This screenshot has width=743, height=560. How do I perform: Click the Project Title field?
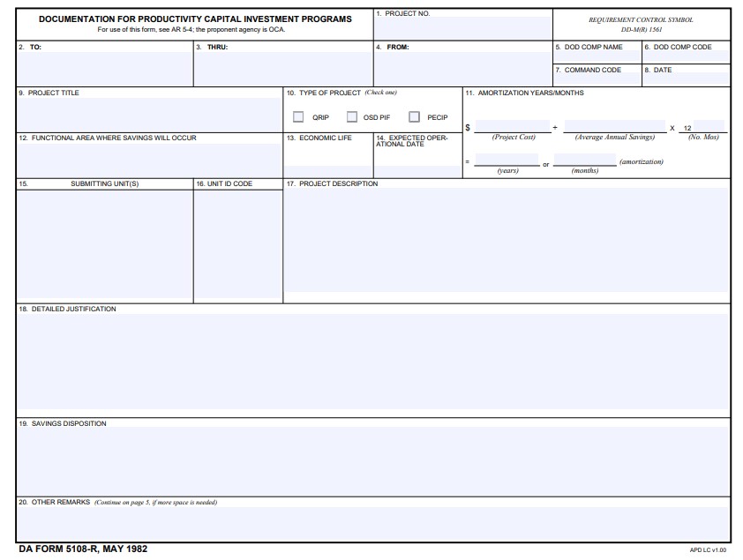tap(149, 115)
